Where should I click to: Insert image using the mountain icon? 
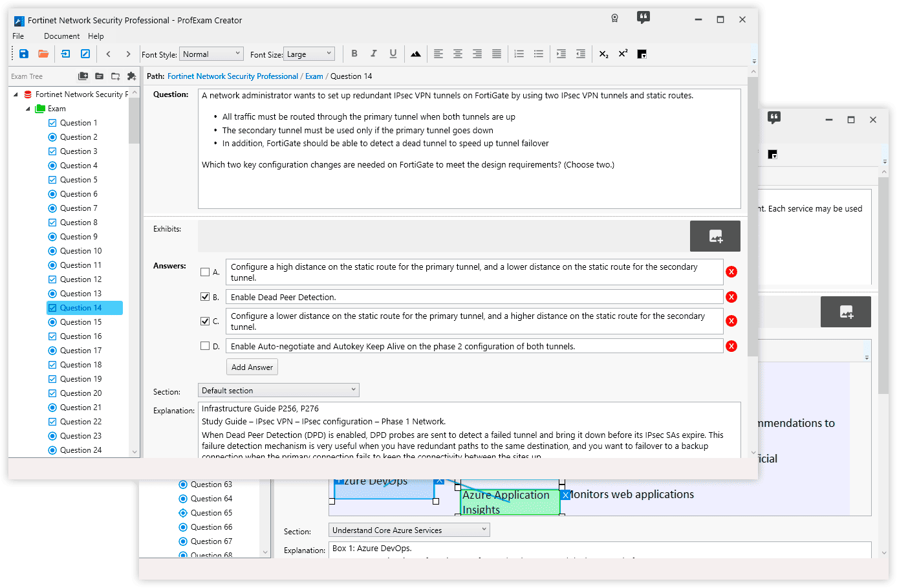click(x=416, y=54)
